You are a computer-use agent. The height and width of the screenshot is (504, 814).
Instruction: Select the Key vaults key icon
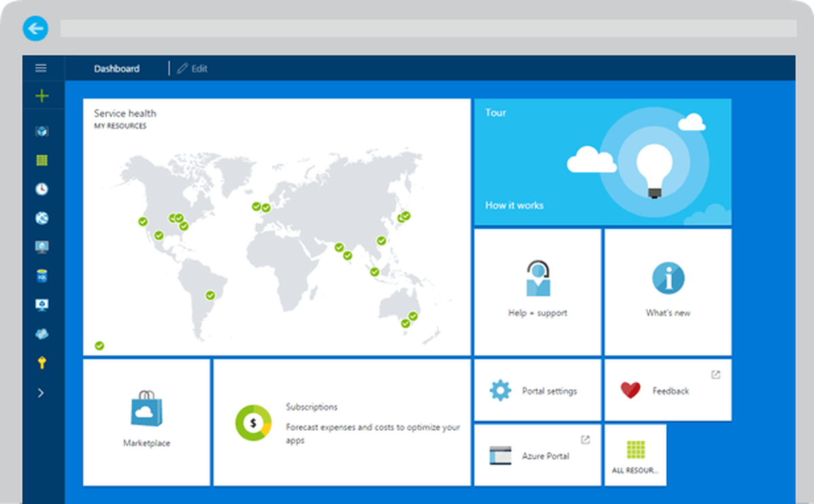point(41,362)
